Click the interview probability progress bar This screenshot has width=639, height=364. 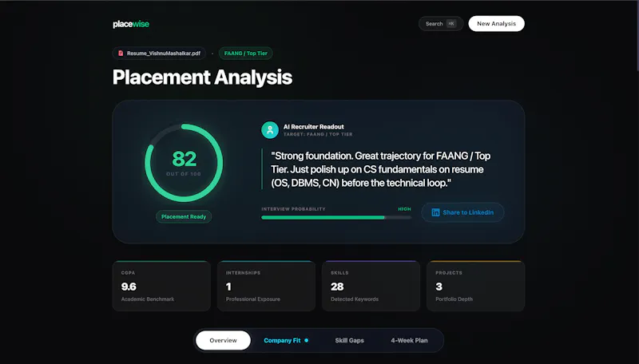tap(336, 217)
